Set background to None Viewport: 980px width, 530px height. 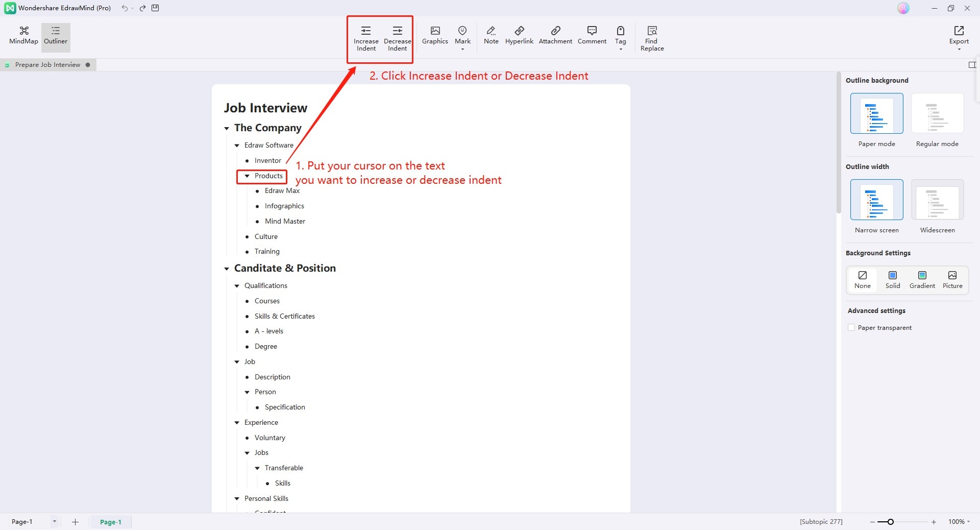point(863,280)
